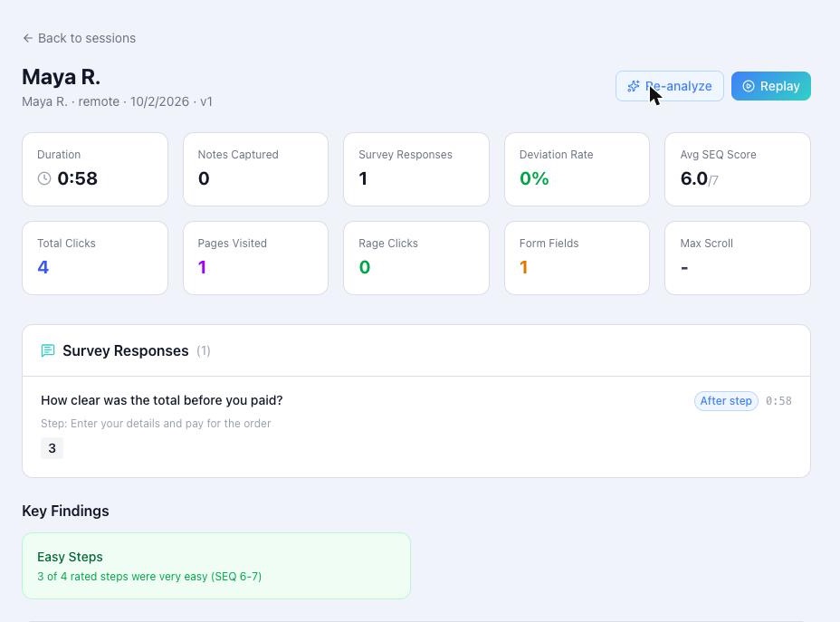The height and width of the screenshot is (622, 840).
Task: Click the Avg SEQ Score 6.0 value
Action: 693,178
